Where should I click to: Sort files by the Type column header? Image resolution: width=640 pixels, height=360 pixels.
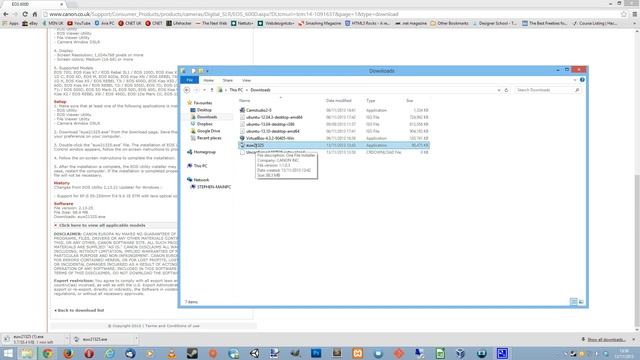coord(371,100)
